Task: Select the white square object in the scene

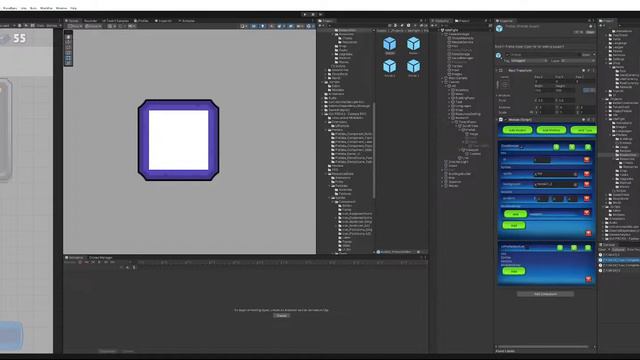Action: (178, 140)
